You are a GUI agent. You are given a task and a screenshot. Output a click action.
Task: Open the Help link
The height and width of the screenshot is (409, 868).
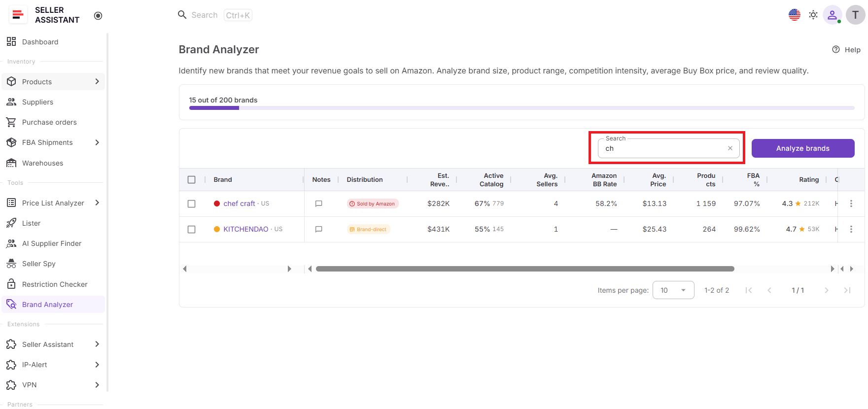(x=846, y=50)
